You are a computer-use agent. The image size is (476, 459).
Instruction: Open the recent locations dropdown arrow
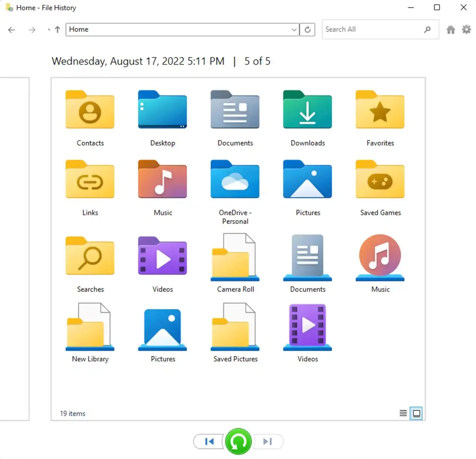[49, 30]
